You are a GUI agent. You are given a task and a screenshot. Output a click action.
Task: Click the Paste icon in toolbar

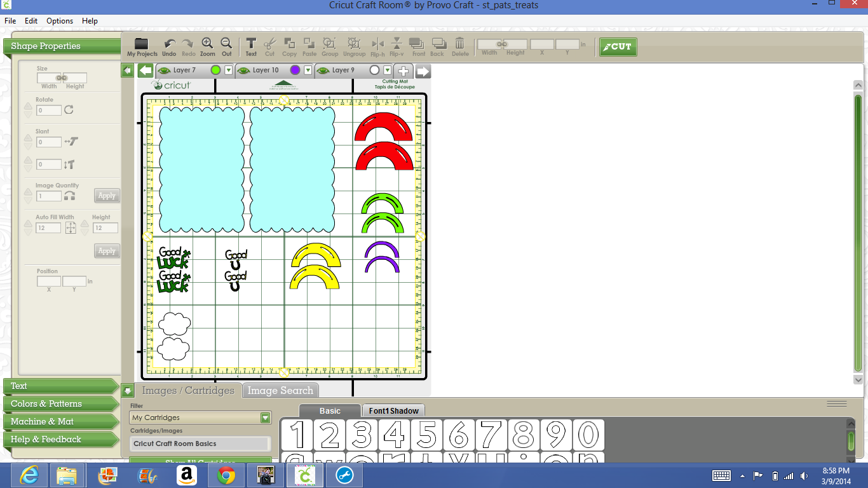click(x=309, y=43)
